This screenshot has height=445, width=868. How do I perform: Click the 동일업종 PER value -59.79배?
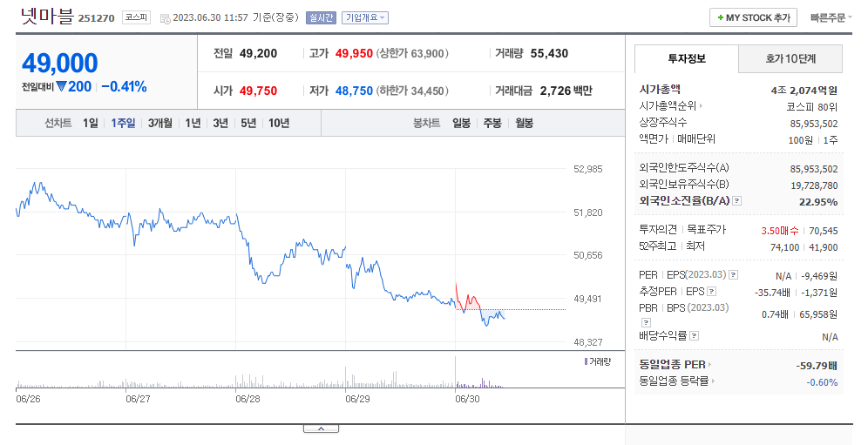click(x=817, y=365)
